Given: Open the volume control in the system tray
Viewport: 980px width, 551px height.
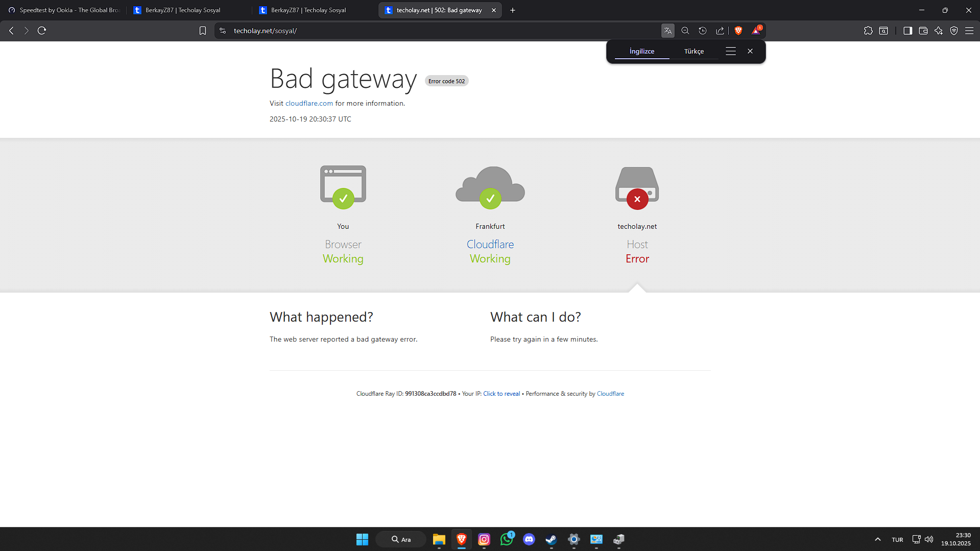Looking at the screenshot, I should pyautogui.click(x=929, y=539).
